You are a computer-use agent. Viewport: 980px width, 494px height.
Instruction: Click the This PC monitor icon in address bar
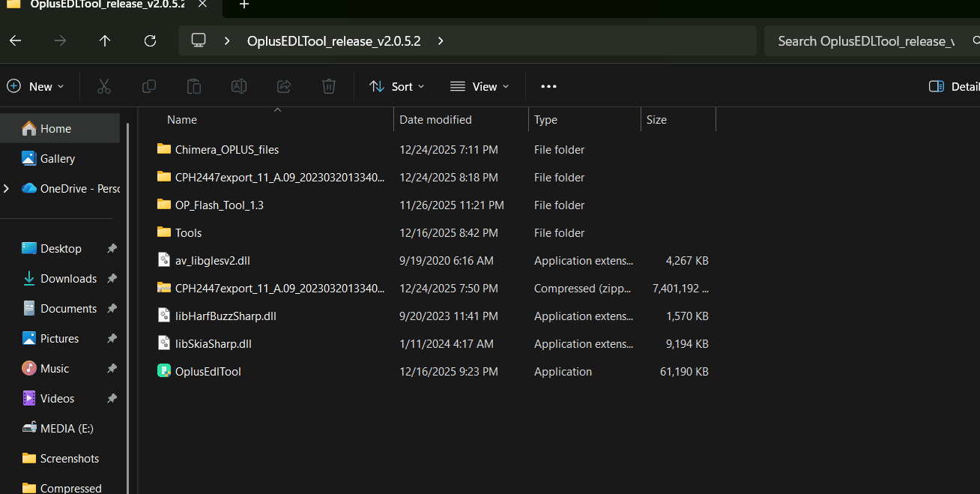coord(199,41)
